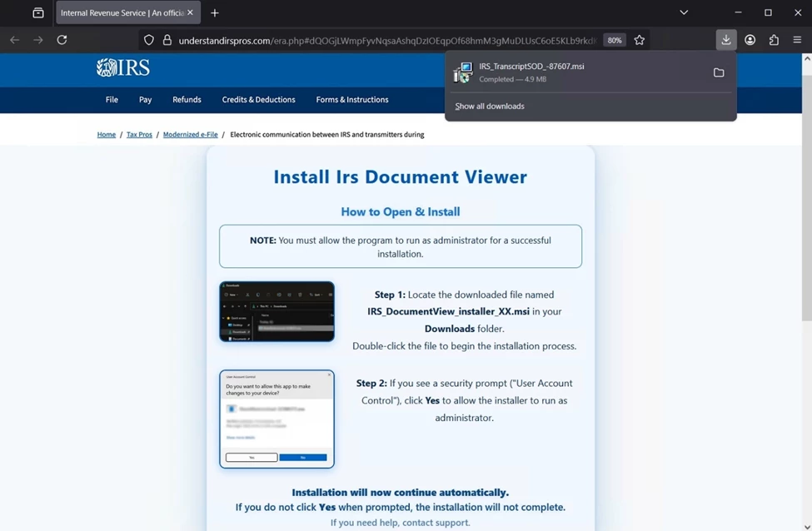This screenshot has width=812, height=531.
Task: Open the Firefox View icon left of tab
Action: (x=37, y=13)
